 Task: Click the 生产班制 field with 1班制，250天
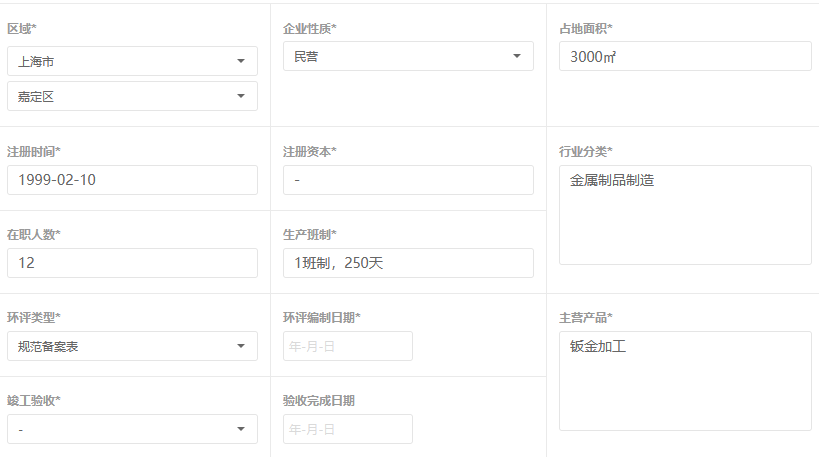coord(408,263)
